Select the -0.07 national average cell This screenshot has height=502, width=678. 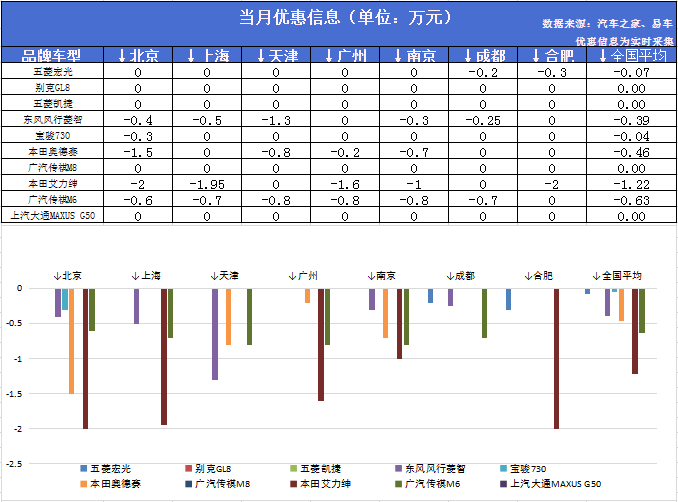pyautogui.click(x=631, y=72)
